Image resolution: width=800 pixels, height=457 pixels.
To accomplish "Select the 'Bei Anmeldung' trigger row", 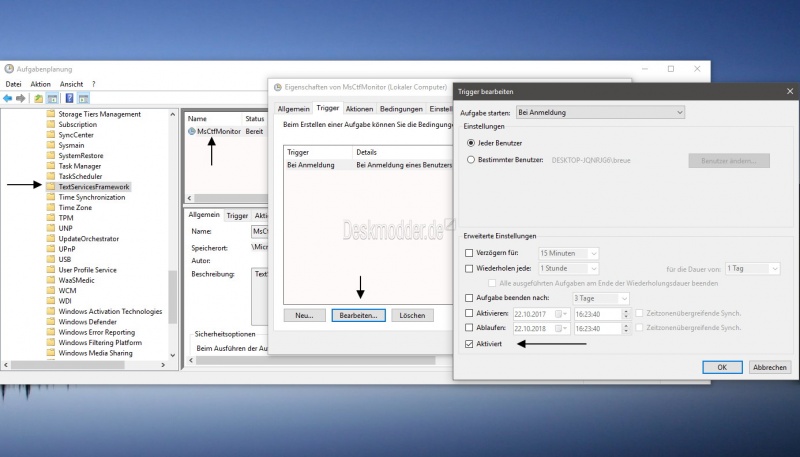I will pyautogui.click(x=368, y=165).
